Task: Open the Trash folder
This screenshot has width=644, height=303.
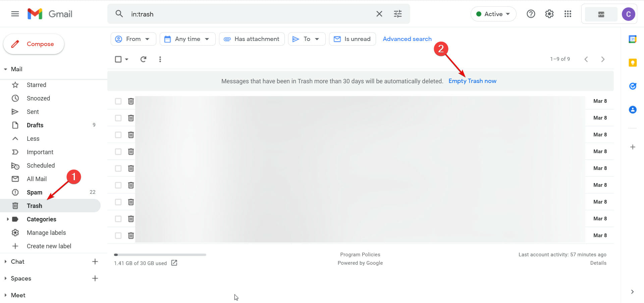Action: point(50,206)
